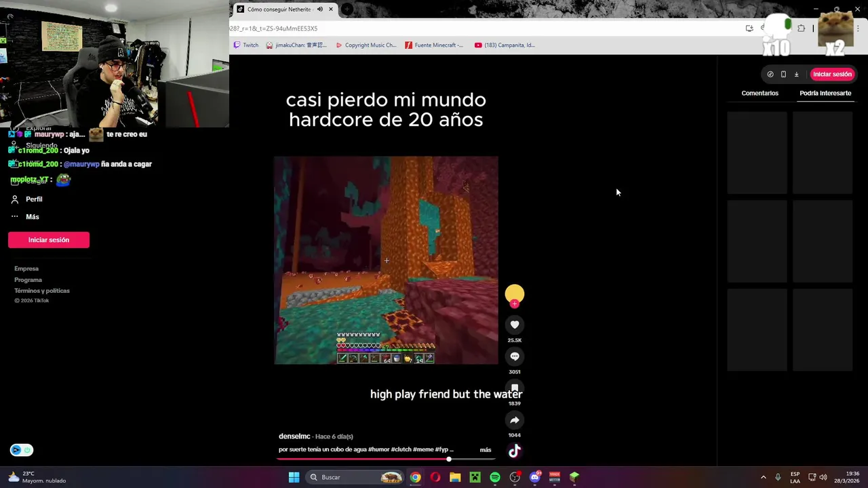Viewport: 868px width, 488px height.
Task: Open the jimakuChan bookmark
Action: click(x=296, y=45)
